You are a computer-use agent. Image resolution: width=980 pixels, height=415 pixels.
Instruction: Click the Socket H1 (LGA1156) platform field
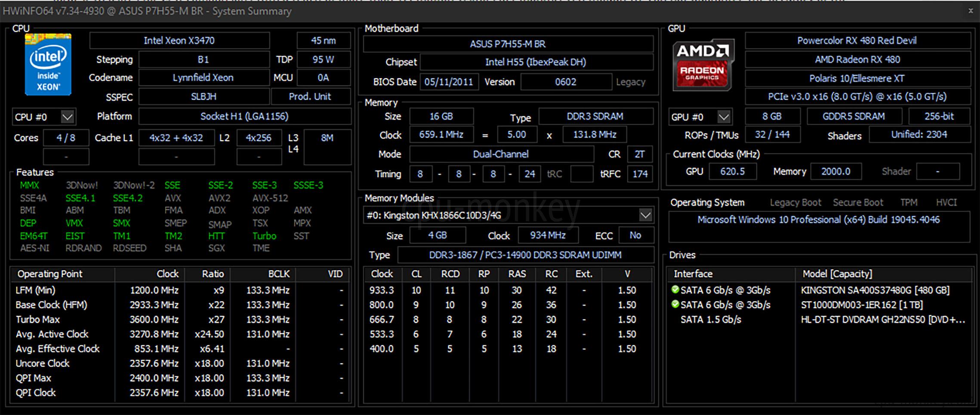click(244, 116)
